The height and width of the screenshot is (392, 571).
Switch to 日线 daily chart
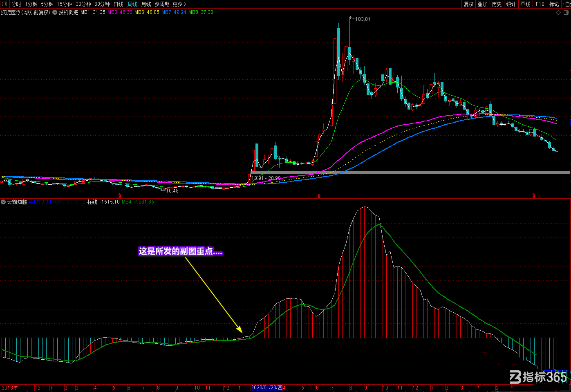[118, 4]
